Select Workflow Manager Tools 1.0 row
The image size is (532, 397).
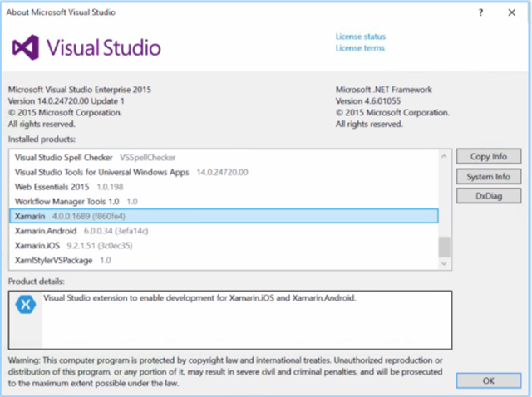coord(224,201)
